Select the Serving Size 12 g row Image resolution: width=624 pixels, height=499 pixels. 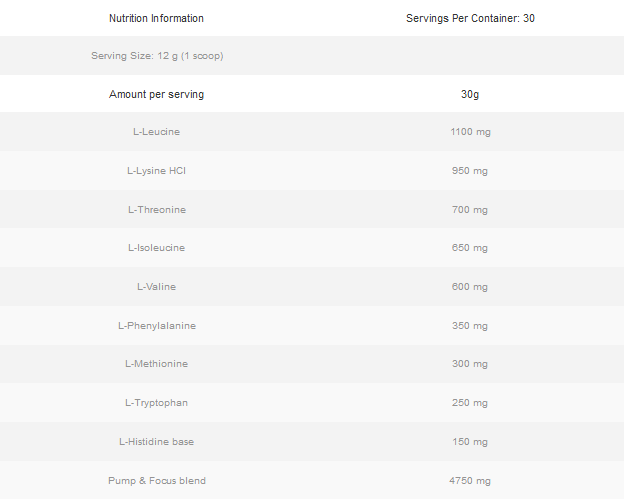coord(157,56)
